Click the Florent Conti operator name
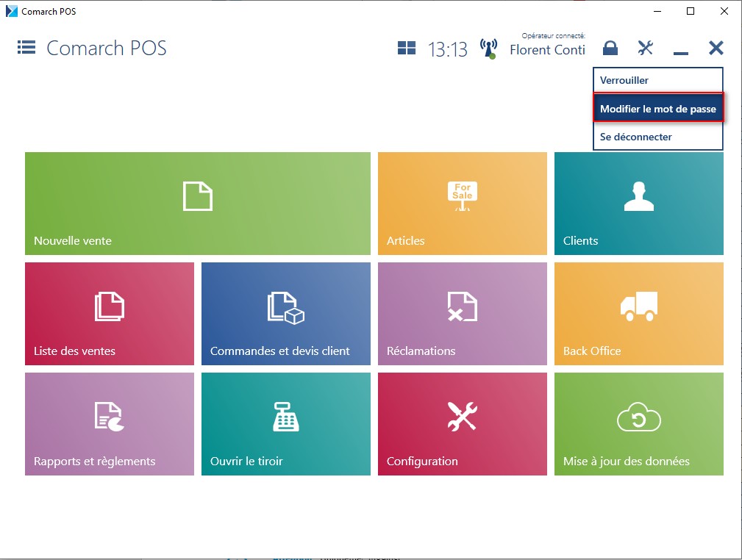This screenshot has width=742, height=560. click(548, 50)
